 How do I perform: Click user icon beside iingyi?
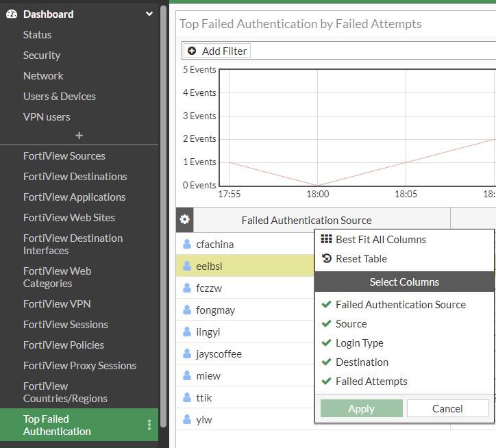pyautogui.click(x=187, y=332)
